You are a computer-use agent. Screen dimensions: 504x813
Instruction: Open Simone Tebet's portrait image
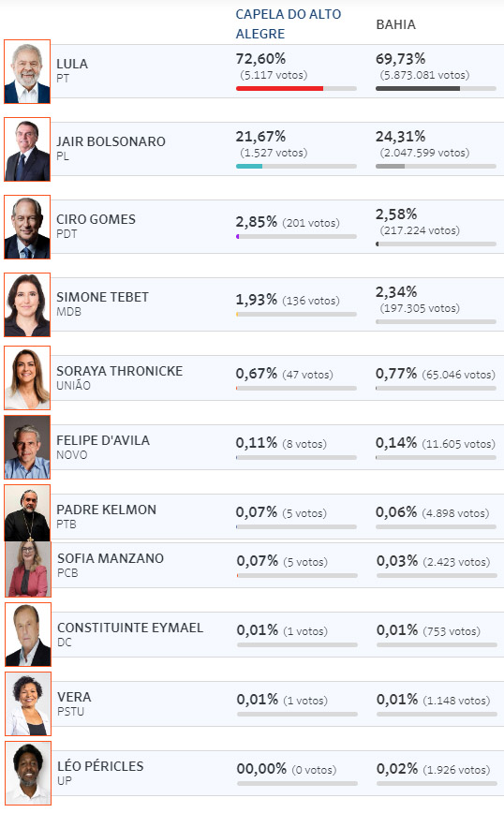27,305
